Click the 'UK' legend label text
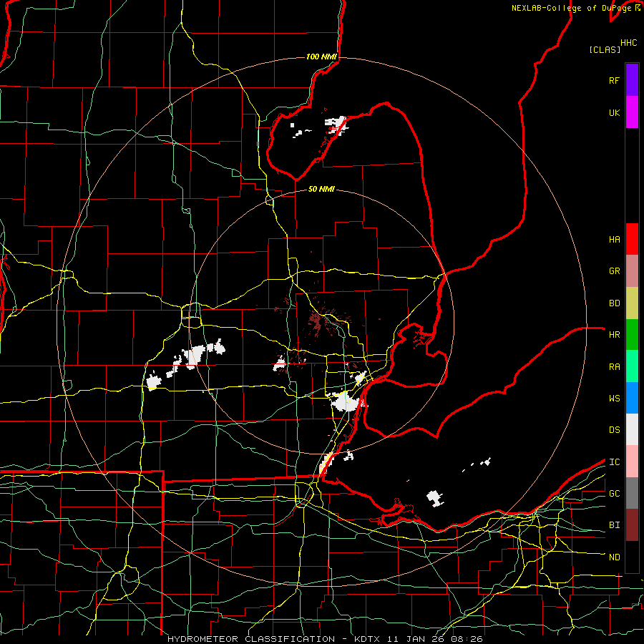Image resolution: width=644 pixels, height=644 pixels. (614, 112)
